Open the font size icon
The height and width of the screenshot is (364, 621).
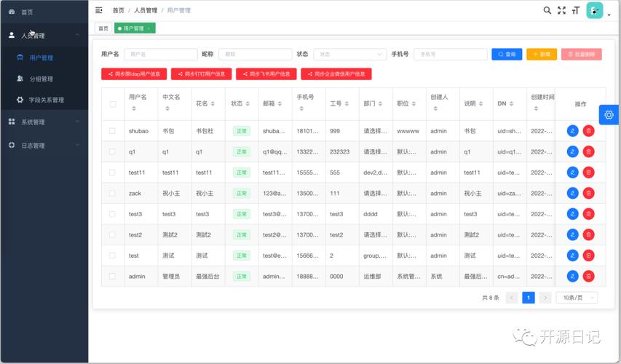[576, 10]
